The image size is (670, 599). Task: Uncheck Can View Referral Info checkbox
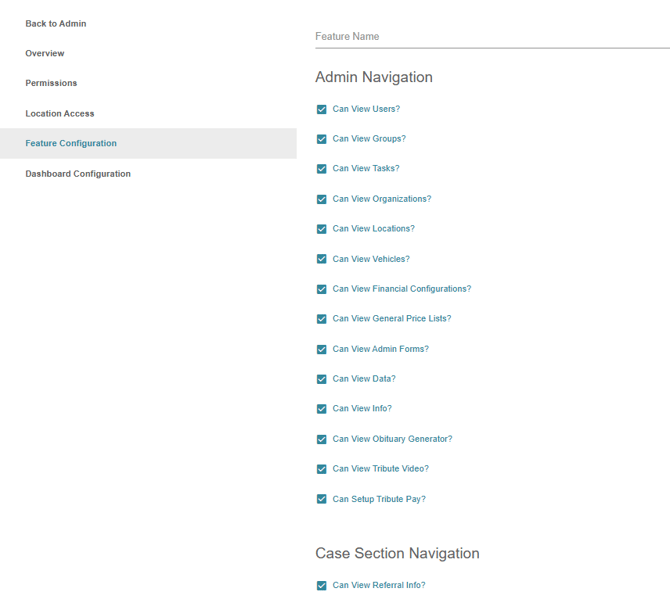(322, 586)
